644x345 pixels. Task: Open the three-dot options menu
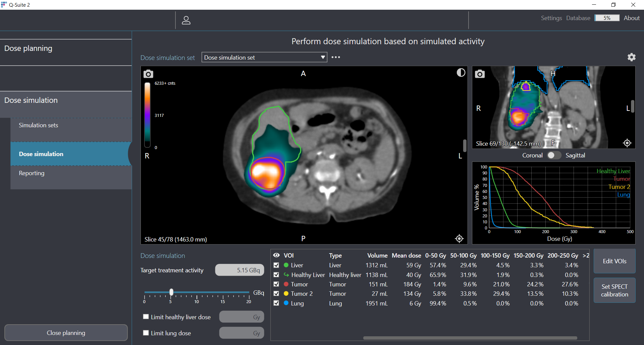[x=336, y=57]
